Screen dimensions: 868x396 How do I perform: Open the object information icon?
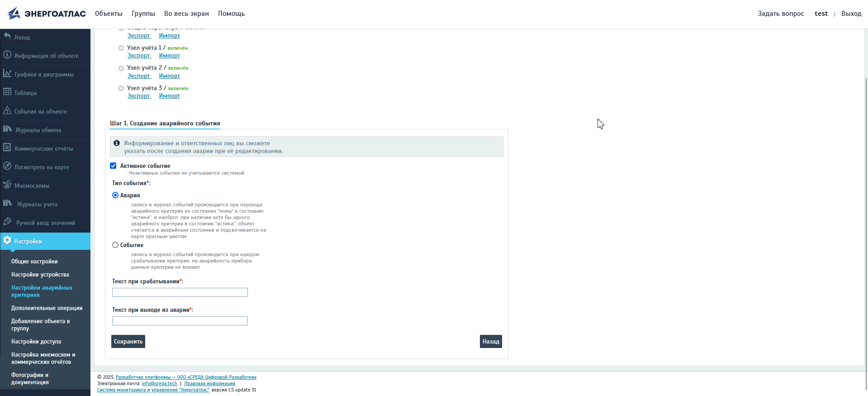point(7,55)
